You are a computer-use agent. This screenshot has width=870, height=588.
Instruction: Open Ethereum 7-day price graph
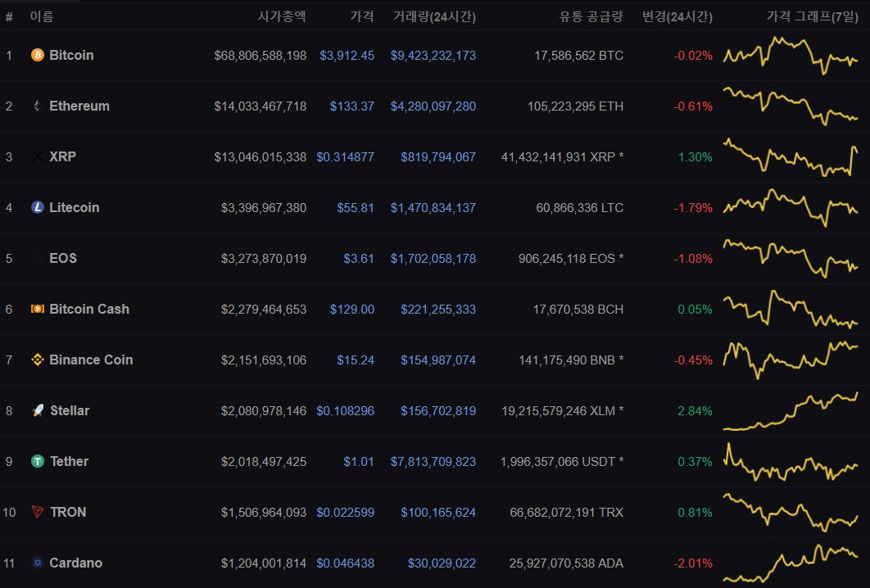790,106
